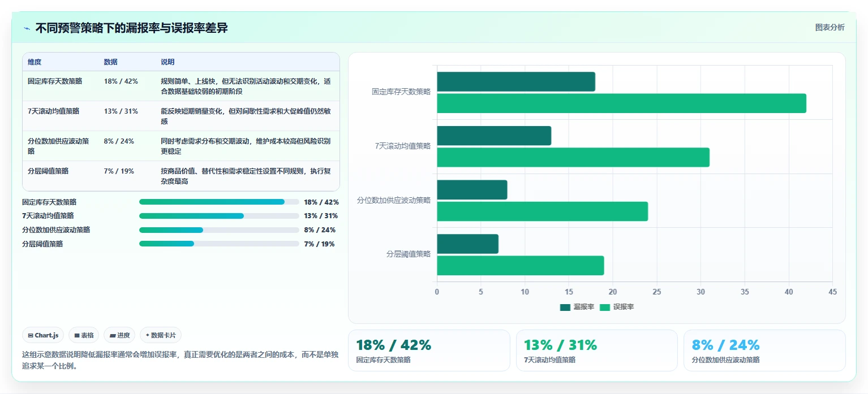Click the 7天滚动均值策略 误报率 green bar

(573, 157)
